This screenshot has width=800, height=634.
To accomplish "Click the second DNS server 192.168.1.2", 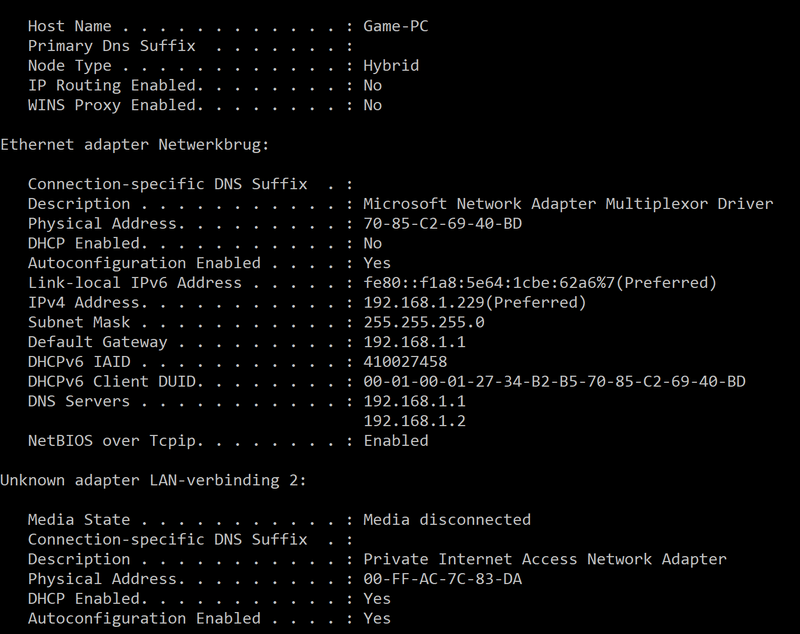I will [414, 421].
